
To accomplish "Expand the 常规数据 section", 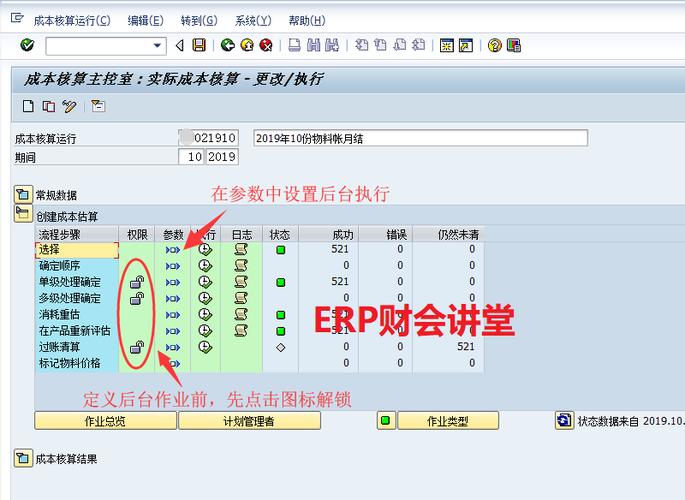I will pos(23,194).
